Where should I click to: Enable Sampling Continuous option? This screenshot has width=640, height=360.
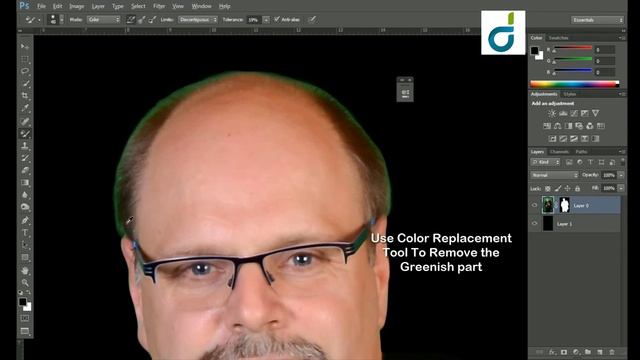pos(130,19)
